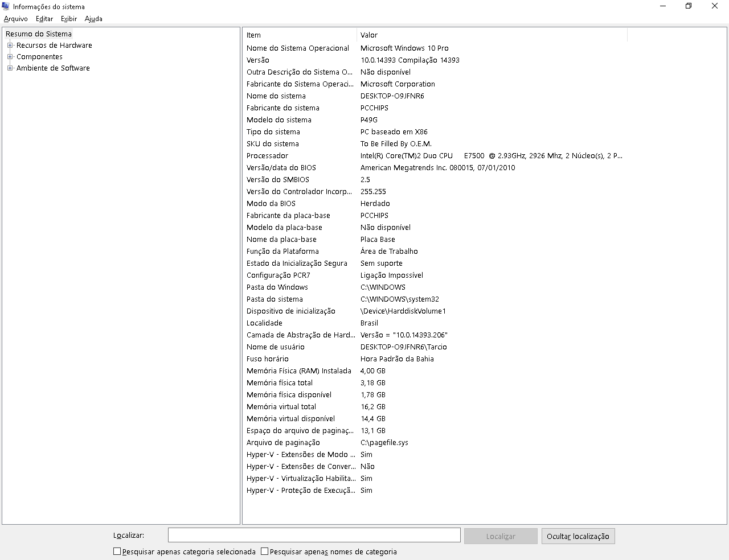Screen dimensions: 729x560
Task: Select Recursos de Hardware label
Action: pos(54,46)
